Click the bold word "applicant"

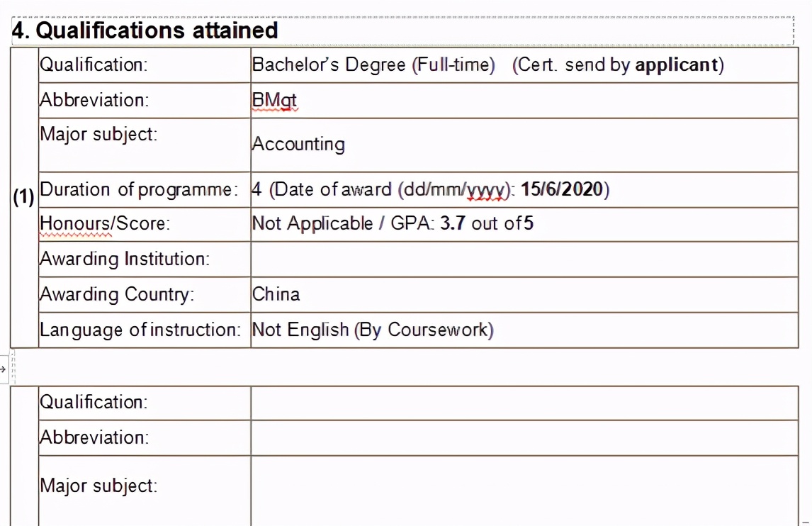pyautogui.click(x=676, y=65)
